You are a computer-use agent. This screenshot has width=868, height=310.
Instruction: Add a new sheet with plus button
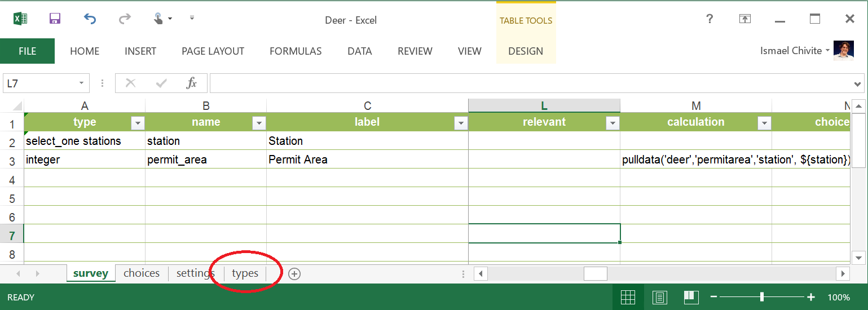[x=294, y=274]
